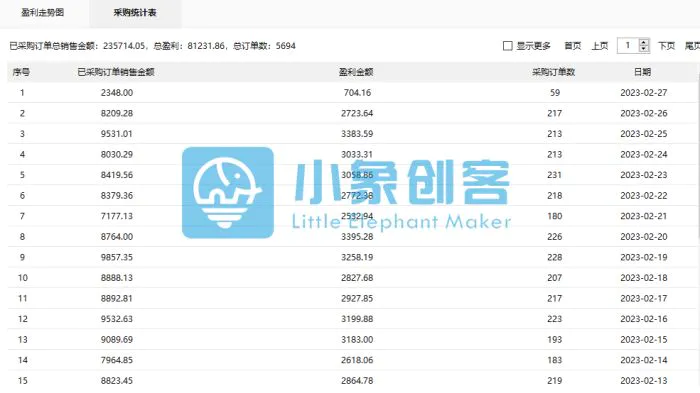Select date cell 2023-02-23

[644, 175]
